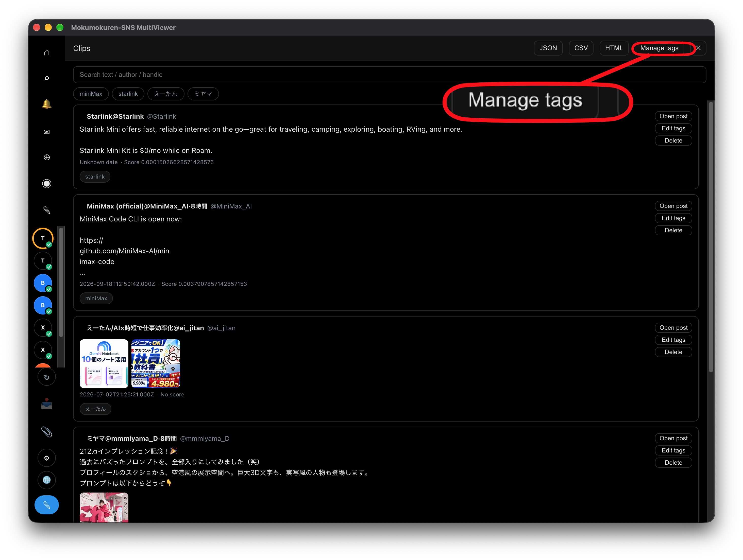Select the first blue B account avatar
The width and height of the screenshot is (743, 560).
coord(43,283)
